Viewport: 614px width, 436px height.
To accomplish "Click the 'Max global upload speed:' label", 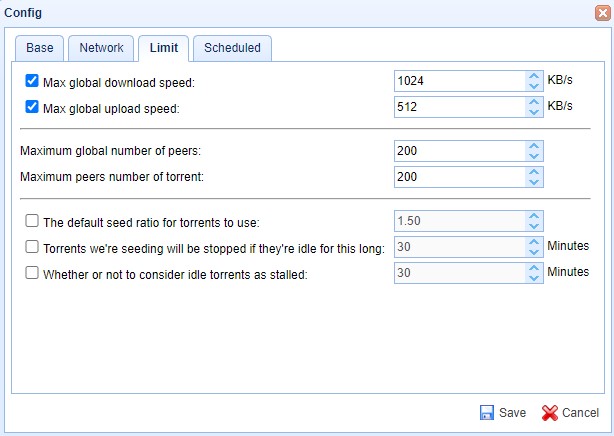I will pyautogui.click(x=111, y=109).
